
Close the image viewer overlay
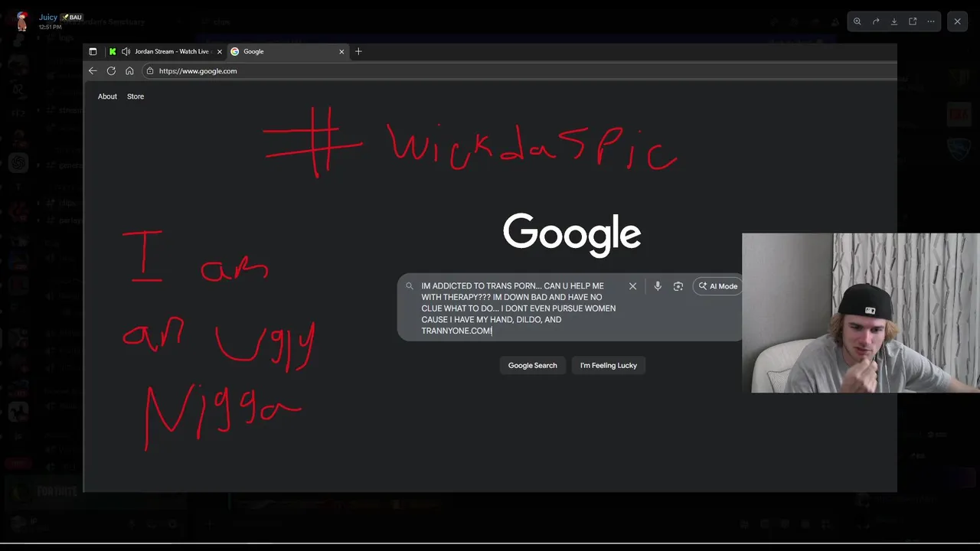point(957,21)
